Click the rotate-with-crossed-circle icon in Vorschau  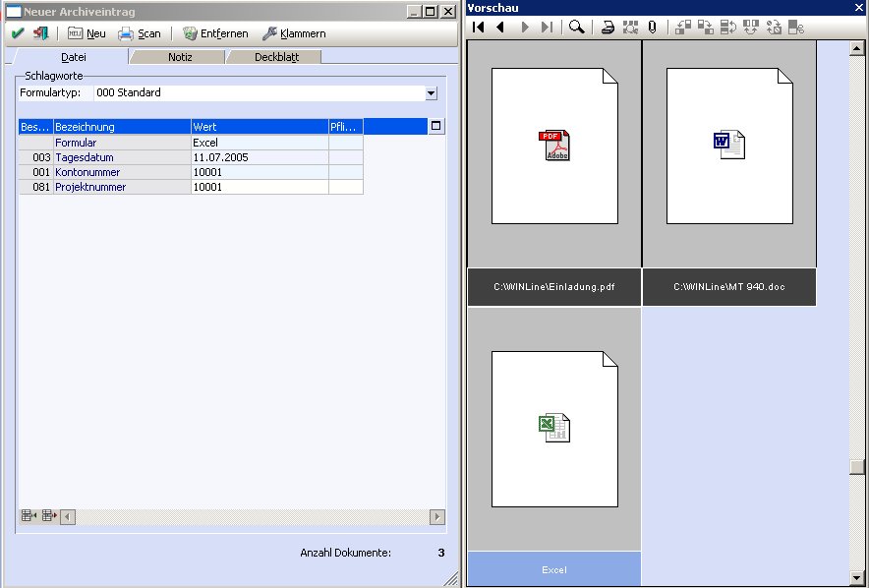774,27
